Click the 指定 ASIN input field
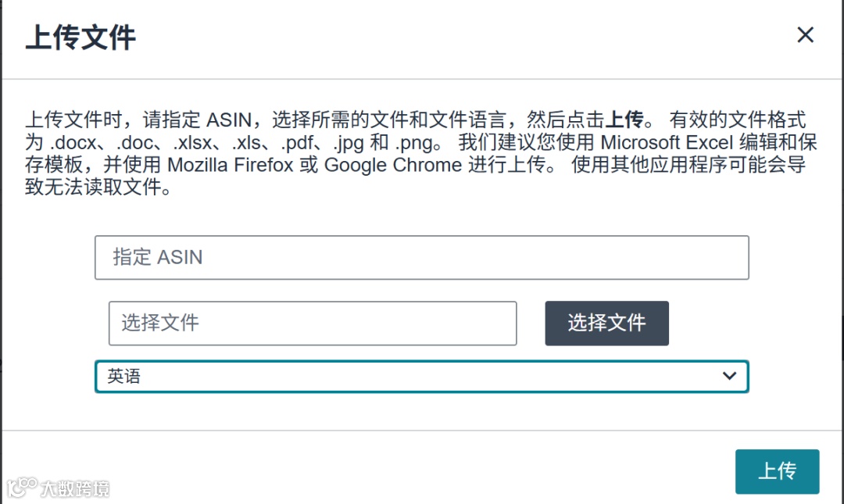Viewport: 844px width, 504px height. pyautogui.click(x=421, y=258)
